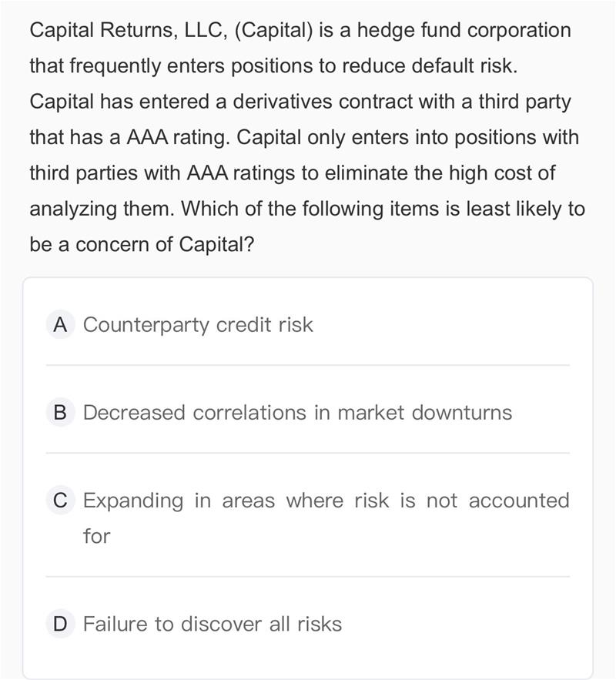Select option D letter badge
616x680 pixels.
click(x=59, y=624)
